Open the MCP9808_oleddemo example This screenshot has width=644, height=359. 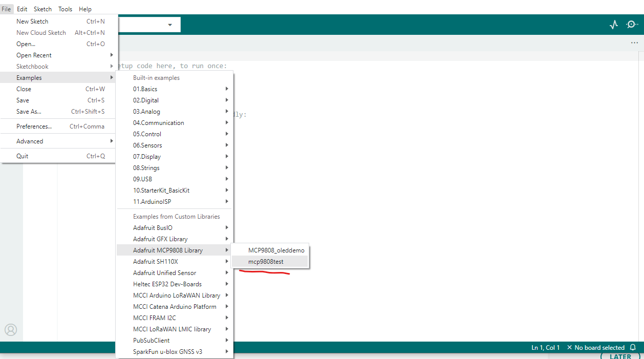(x=276, y=250)
